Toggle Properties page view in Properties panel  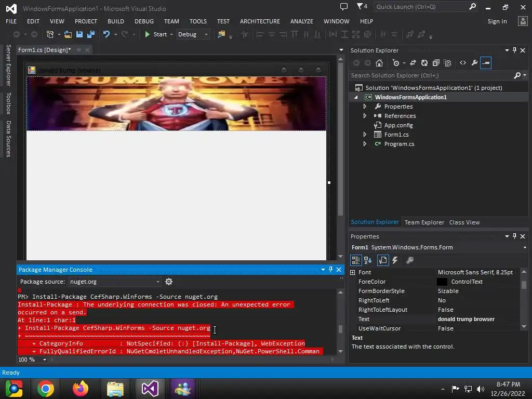click(383, 260)
